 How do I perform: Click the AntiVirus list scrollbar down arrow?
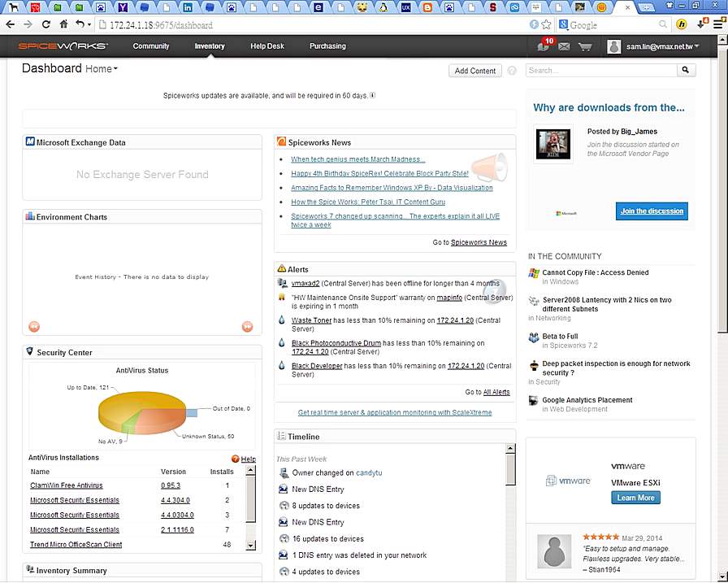click(x=251, y=546)
